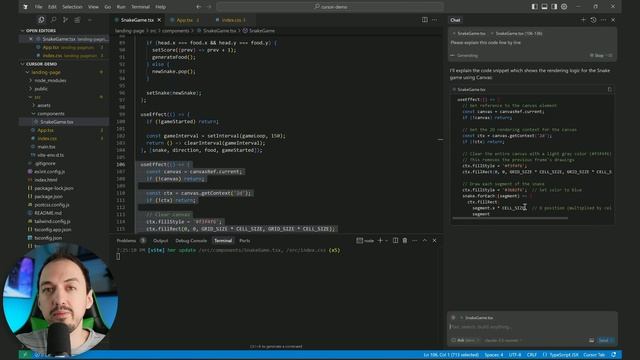The image size is (640, 360).
Task: Switch to the index.css editor tab
Action: click(231, 20)
